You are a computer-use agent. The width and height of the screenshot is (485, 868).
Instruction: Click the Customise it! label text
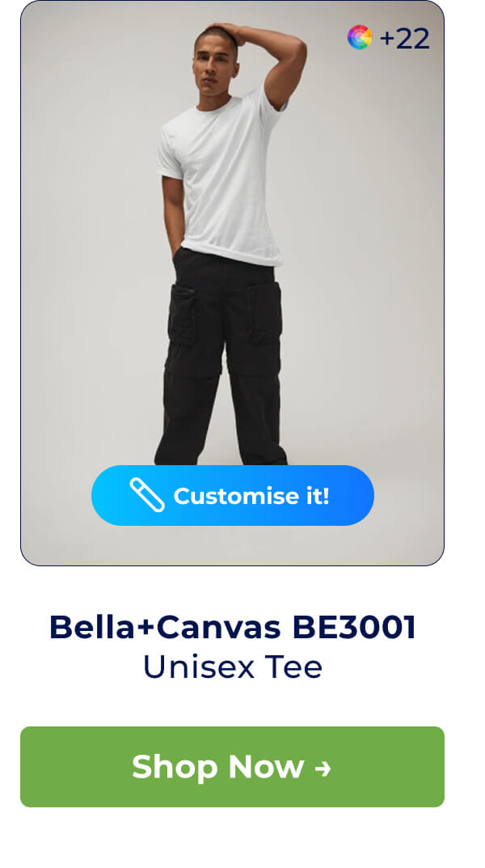(251, 496)
